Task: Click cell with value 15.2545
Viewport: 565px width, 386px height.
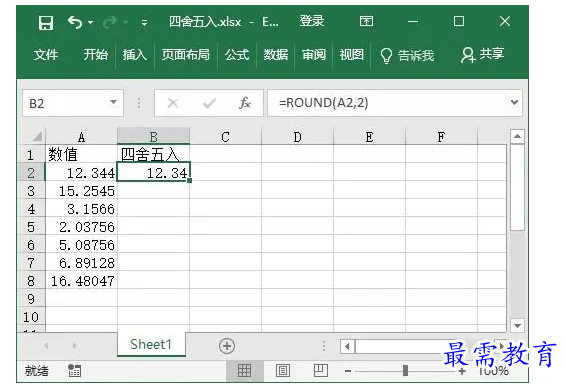Action: tap(81, 191)
